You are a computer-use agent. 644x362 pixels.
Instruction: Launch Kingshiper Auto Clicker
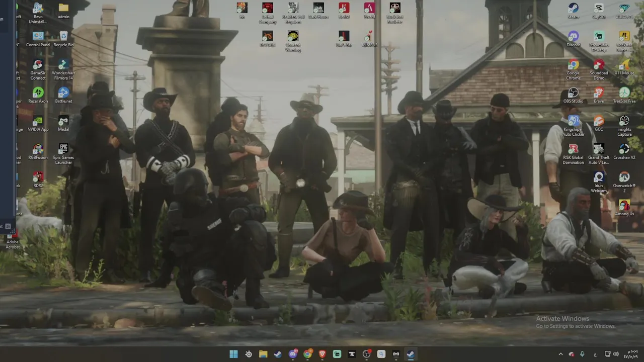tap(573, 126)
